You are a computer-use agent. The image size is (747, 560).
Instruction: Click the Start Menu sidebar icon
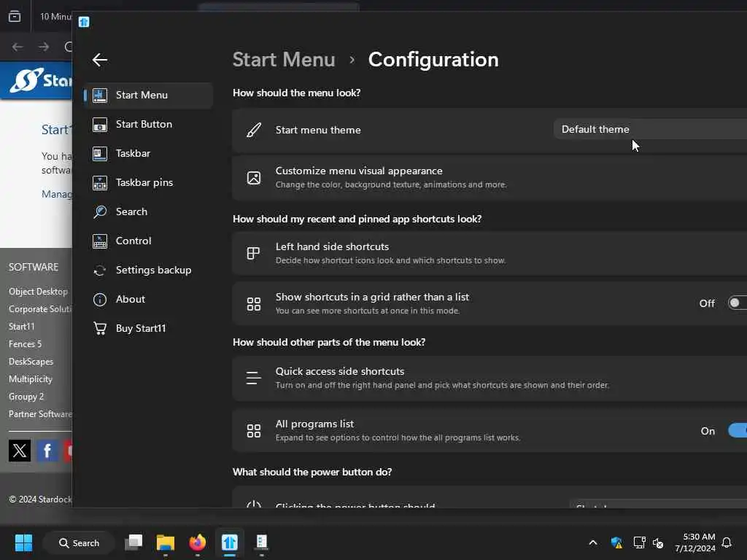99,96
